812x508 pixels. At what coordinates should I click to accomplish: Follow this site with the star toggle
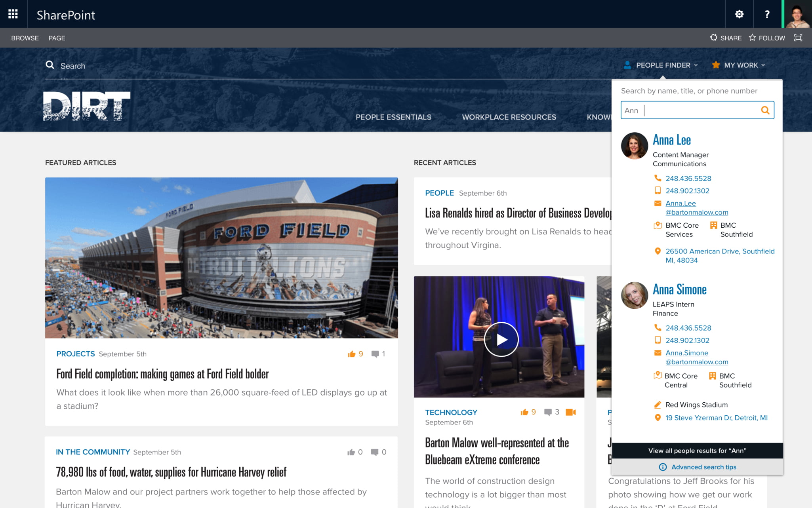coord(767,38)
